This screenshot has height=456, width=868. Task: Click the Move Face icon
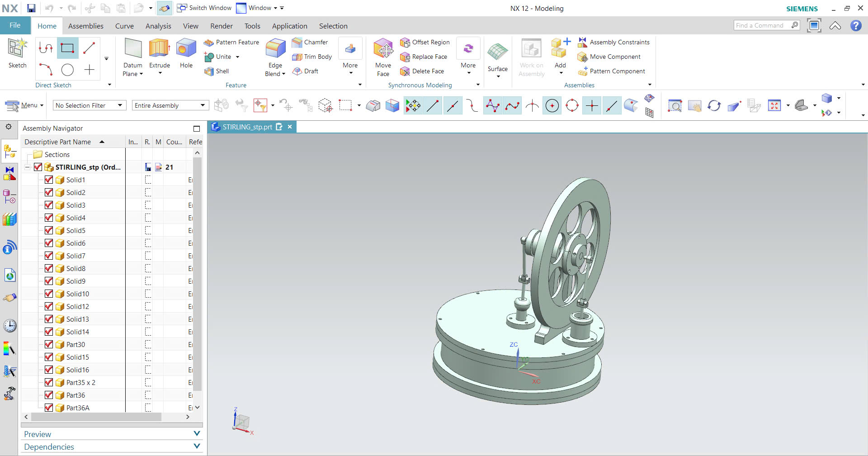pos(383,49)
